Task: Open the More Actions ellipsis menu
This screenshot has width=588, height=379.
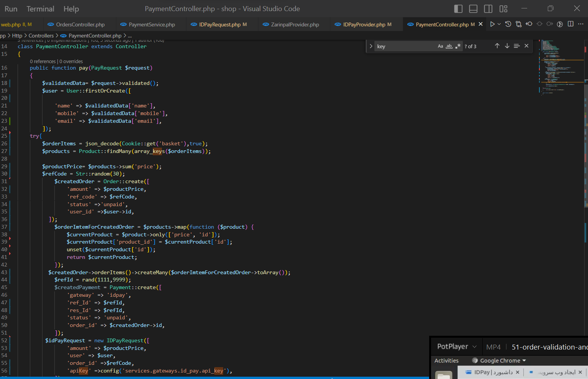Action: coord(581,24)
